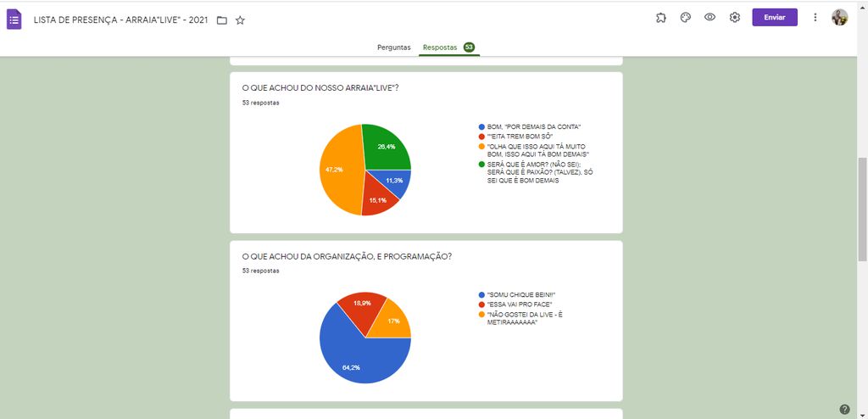Switch to the Perguntas tab

(x=394, y=47)
